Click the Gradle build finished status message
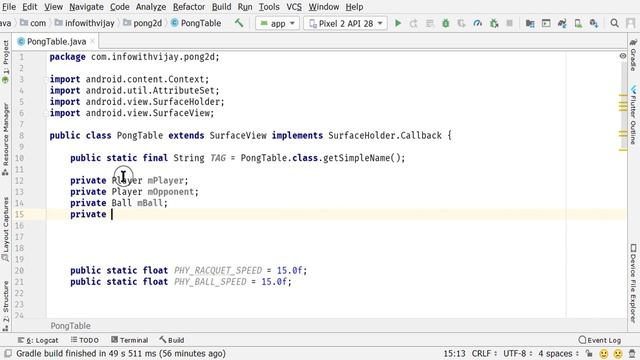Screen dimensions: 640x360 (x=121, y=353)
